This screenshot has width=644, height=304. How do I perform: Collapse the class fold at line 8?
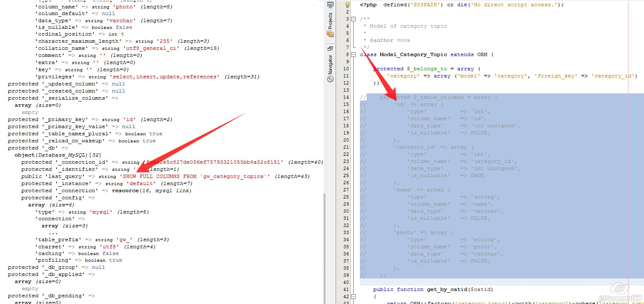[354, 54]
